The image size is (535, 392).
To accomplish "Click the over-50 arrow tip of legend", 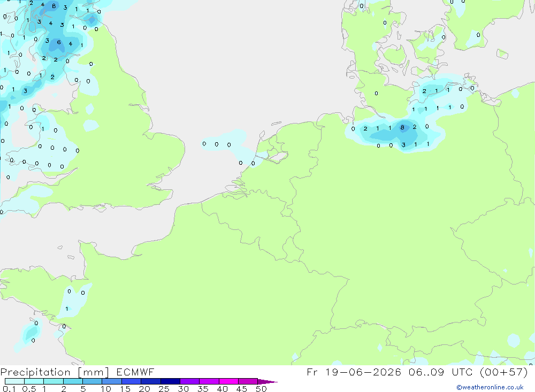I will 268,382.
